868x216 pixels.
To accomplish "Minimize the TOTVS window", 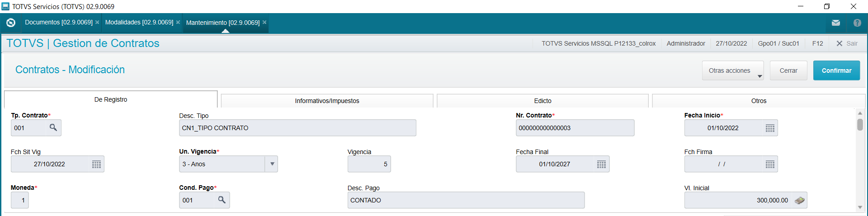I will click(800, 6).
